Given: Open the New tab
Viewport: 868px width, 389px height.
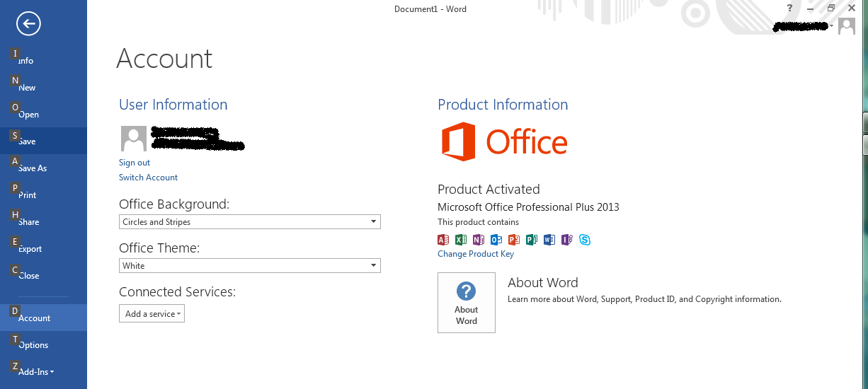Looking at the screenshot, I should pyautogui.click(x=43, y=87).
